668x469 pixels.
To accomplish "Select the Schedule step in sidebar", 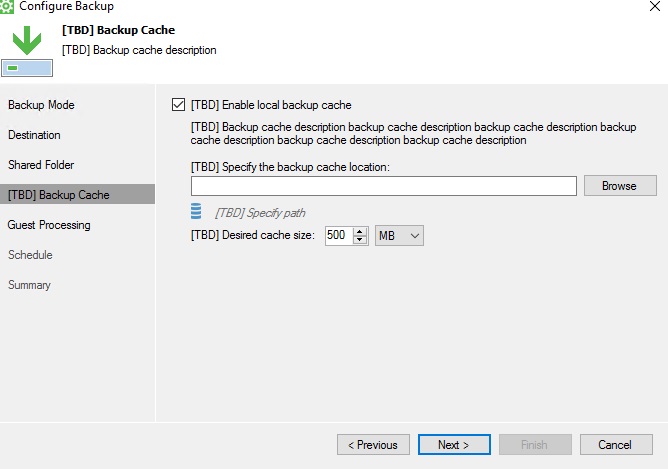I will (30, 255).
